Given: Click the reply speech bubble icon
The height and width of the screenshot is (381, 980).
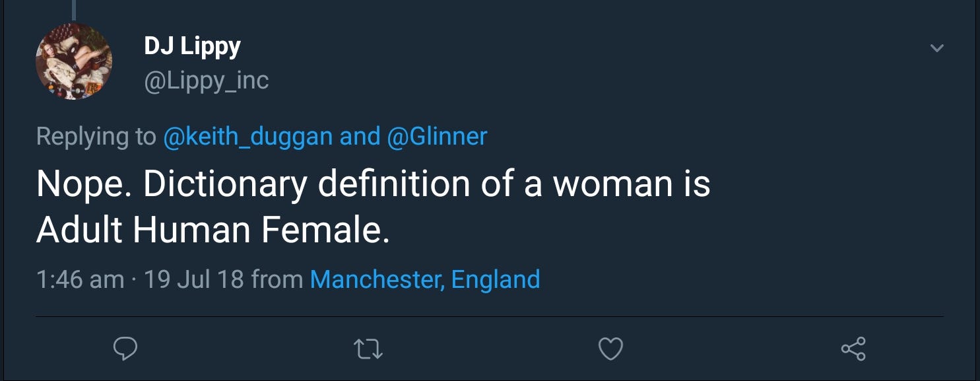Looking at the screenshot, I should click(125, 349).
